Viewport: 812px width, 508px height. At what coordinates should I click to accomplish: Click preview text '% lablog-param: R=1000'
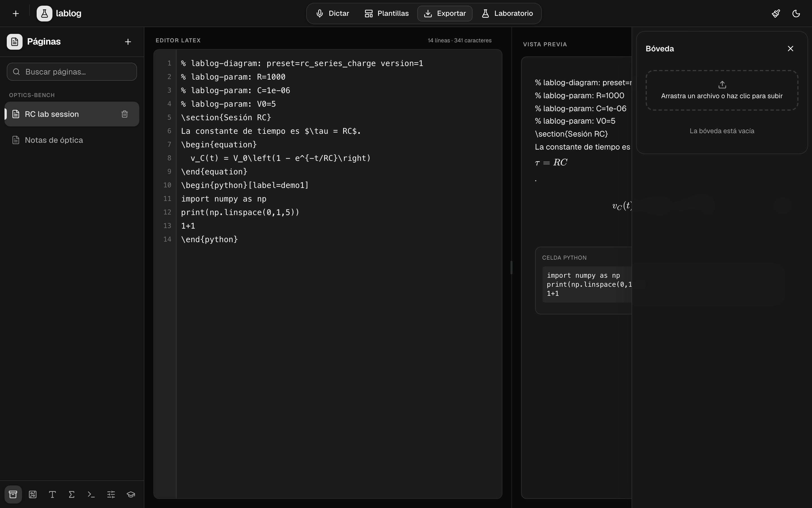579,95
